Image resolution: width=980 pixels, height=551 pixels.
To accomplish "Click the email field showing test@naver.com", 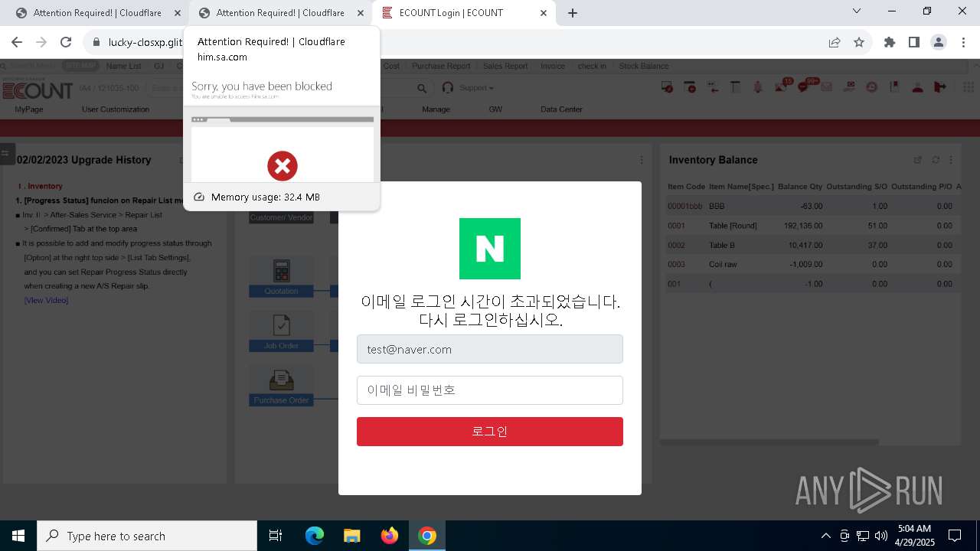I will click(x=490, y=349).
